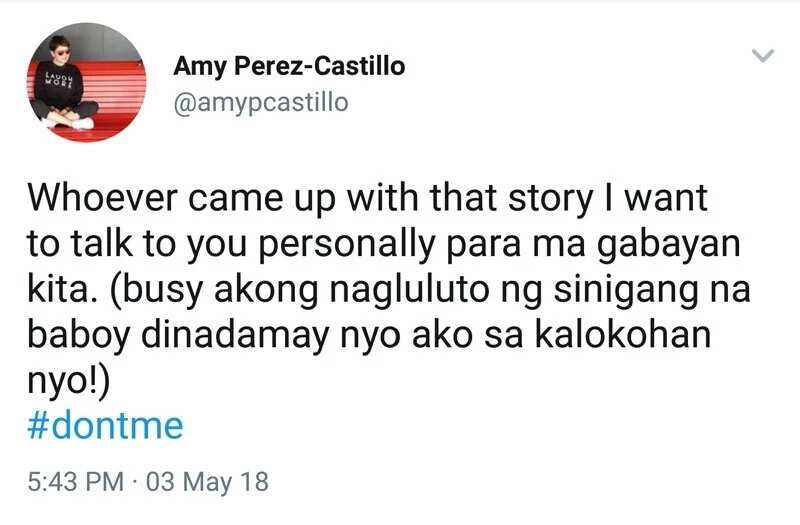Open the tweet options chevron menu
This screenshot has width=800, height=525.
coord(763,55)
